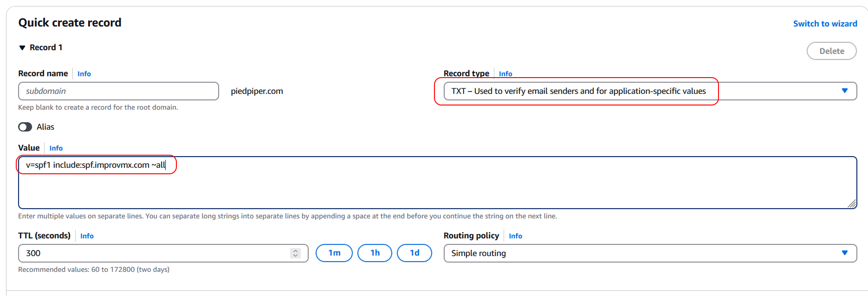Click the TTL seconds stepper arrows
The image size is (868, 296).
[295, 253]
